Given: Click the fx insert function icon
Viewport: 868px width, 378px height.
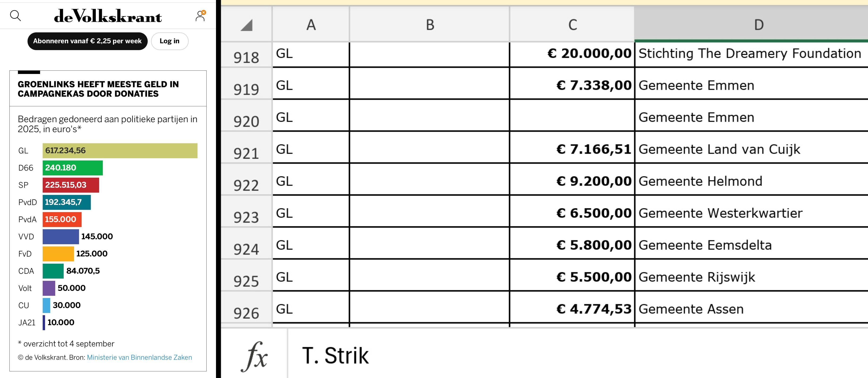Looking at the screenshot, I should pos(254,356).
